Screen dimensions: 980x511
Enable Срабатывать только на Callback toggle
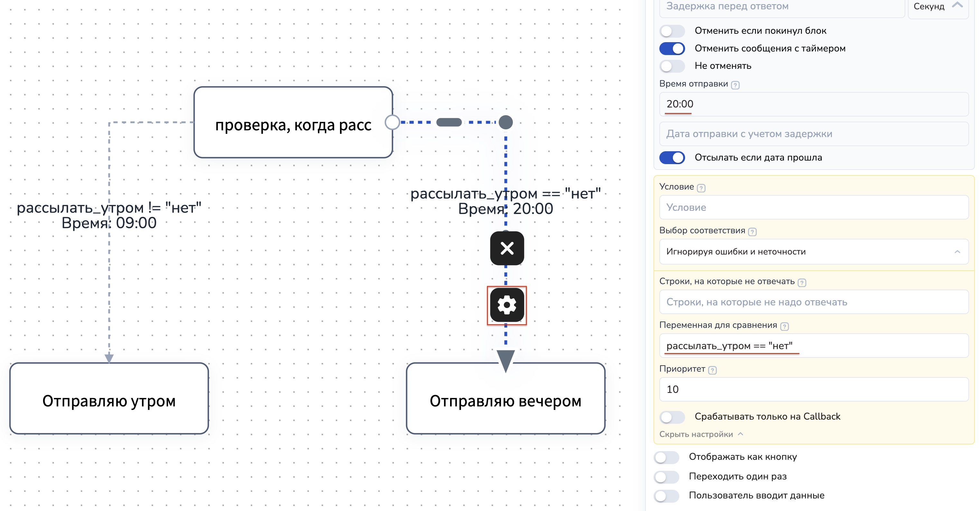(x=672, y=417)
